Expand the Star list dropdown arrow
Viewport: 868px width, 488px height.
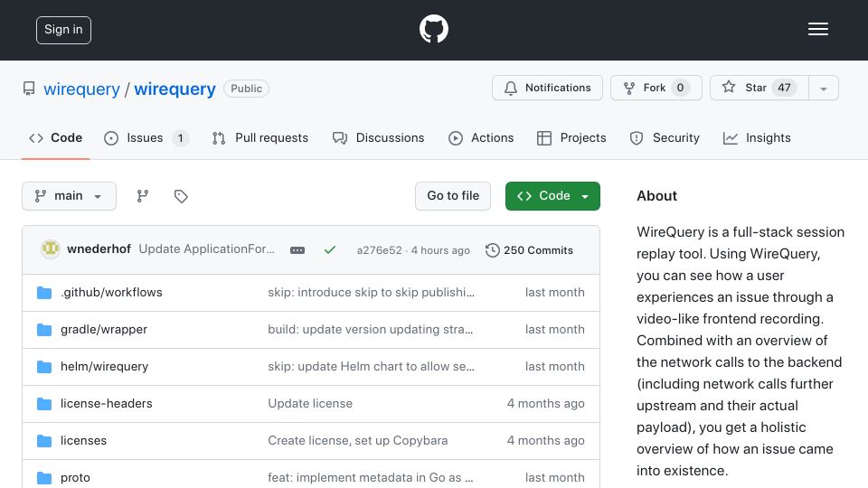[823, 88]
